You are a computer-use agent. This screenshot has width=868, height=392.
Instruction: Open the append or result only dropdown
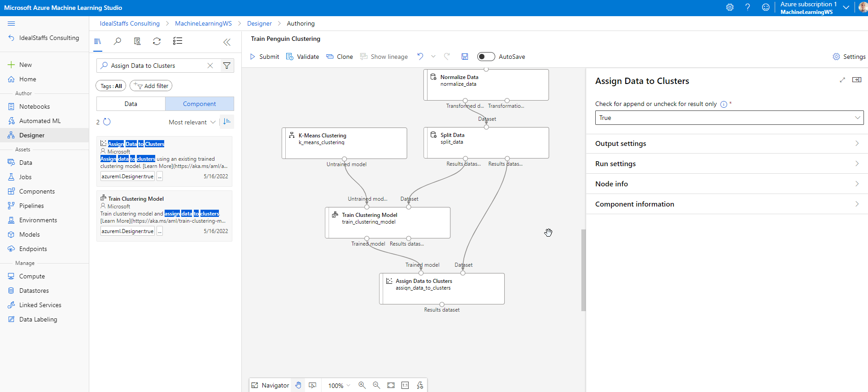[x=729, y=118]
